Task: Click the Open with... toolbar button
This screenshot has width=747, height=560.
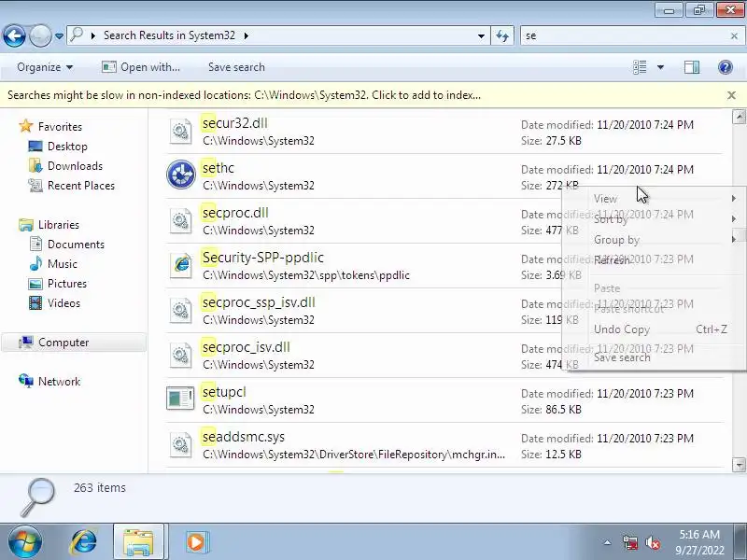Action: coord(141,67)
